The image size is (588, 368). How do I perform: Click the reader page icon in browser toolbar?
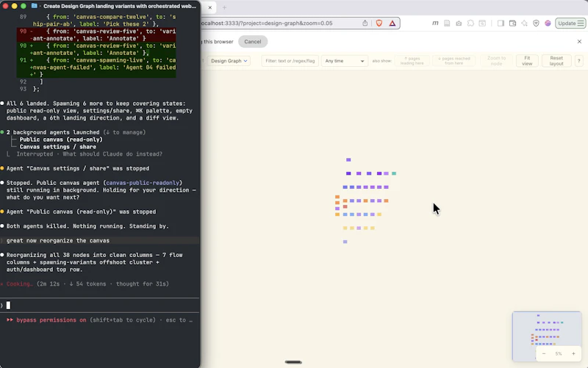[447, 24]
